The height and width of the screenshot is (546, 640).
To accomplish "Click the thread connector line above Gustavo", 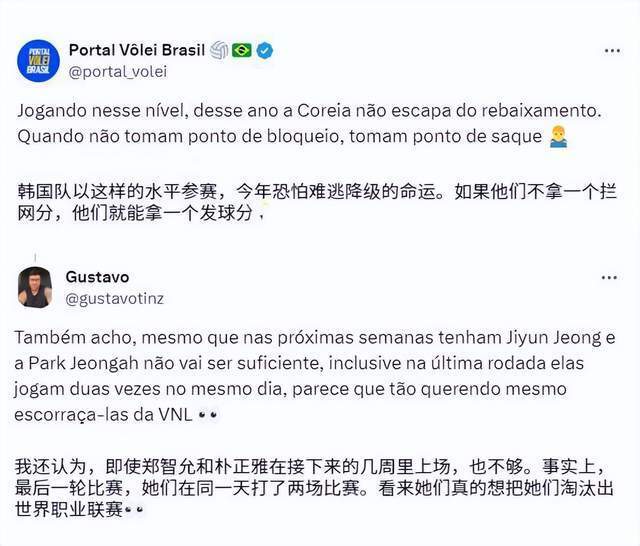I will 35,258.
